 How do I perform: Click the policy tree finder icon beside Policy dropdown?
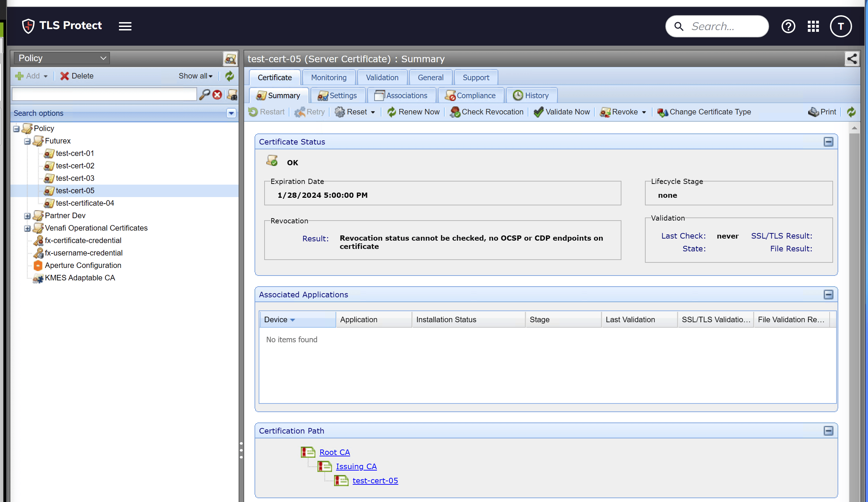pyautogui.click(x=230, y=59)
